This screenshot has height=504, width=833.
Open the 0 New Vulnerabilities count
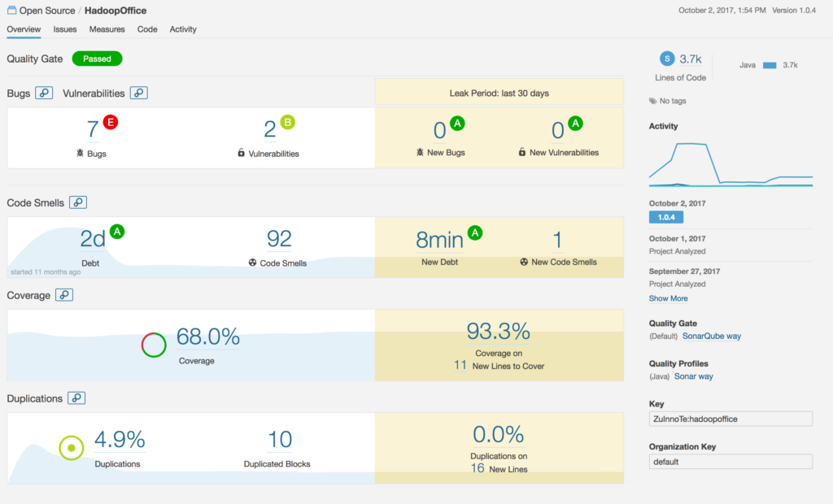pyautogui.click(x=557, y=130)
